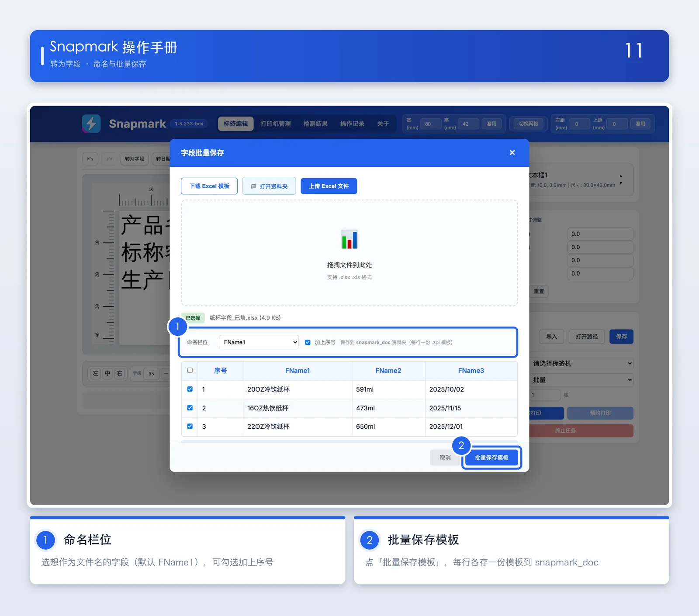Click the 保存 button in the right panel
Viewport: 699px width, 616px height.
[x=622, y=337]
